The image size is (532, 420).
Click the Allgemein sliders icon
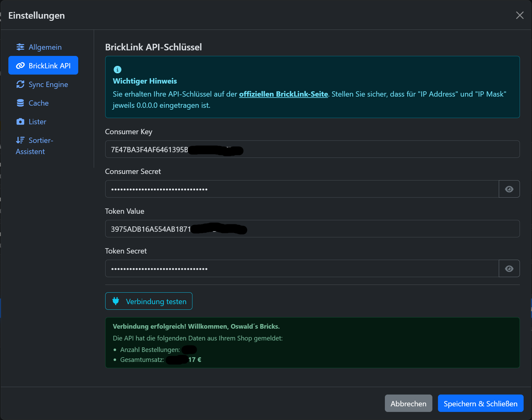click(x=20, y=47)
